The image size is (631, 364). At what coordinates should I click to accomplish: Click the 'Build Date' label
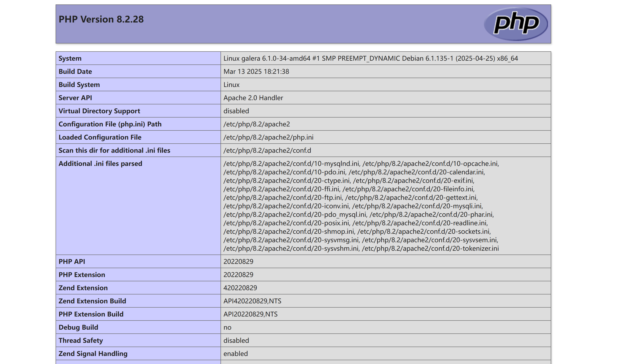(x=75, y=71)
